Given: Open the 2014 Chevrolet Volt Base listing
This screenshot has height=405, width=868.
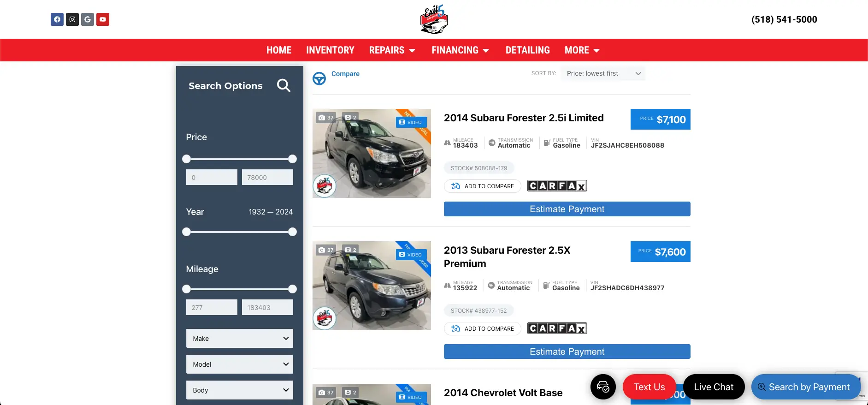Looking at the screenshot, I should point(503,393).
